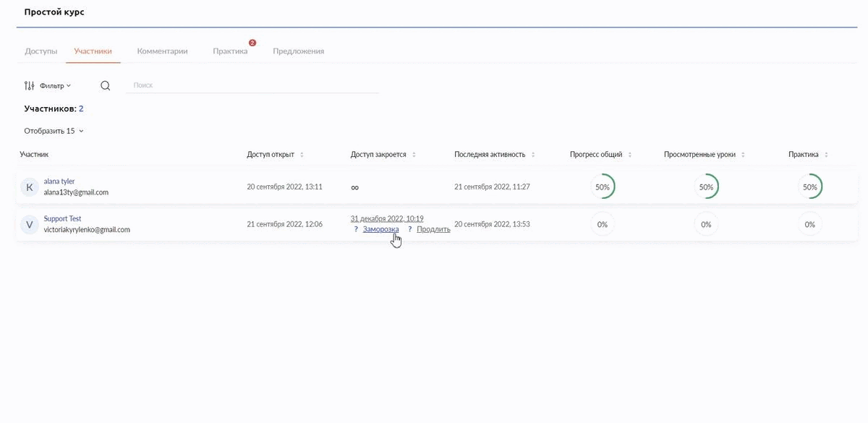Screen dimensions: 868x423
Task: Click email victoriakyrylenko@gmail.com
Action: (x=87, y=230)
